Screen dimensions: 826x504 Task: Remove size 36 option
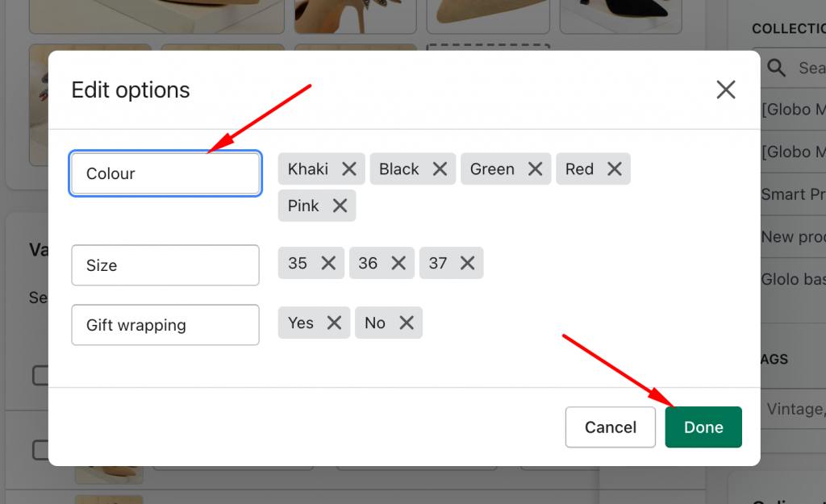click(398, 262)
